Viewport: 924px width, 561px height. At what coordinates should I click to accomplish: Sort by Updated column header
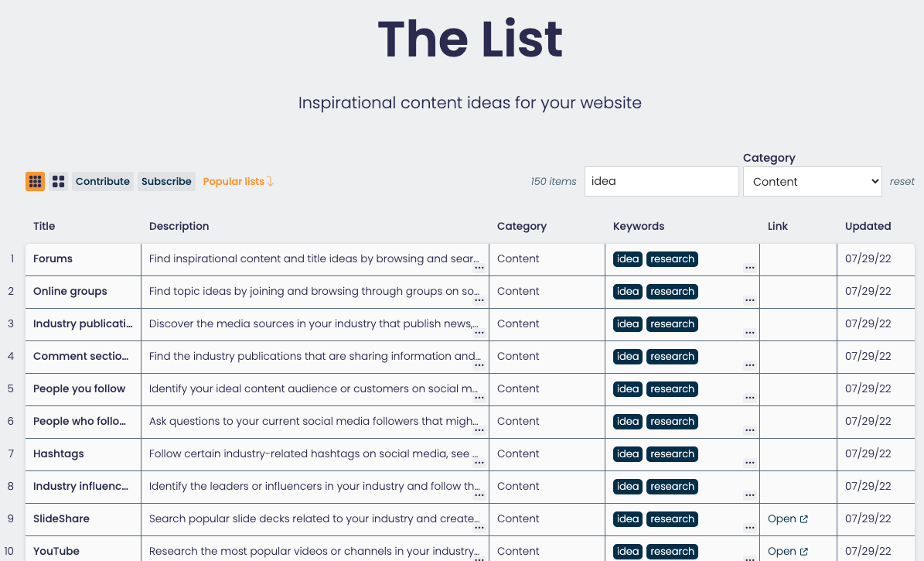coord(868,226)
